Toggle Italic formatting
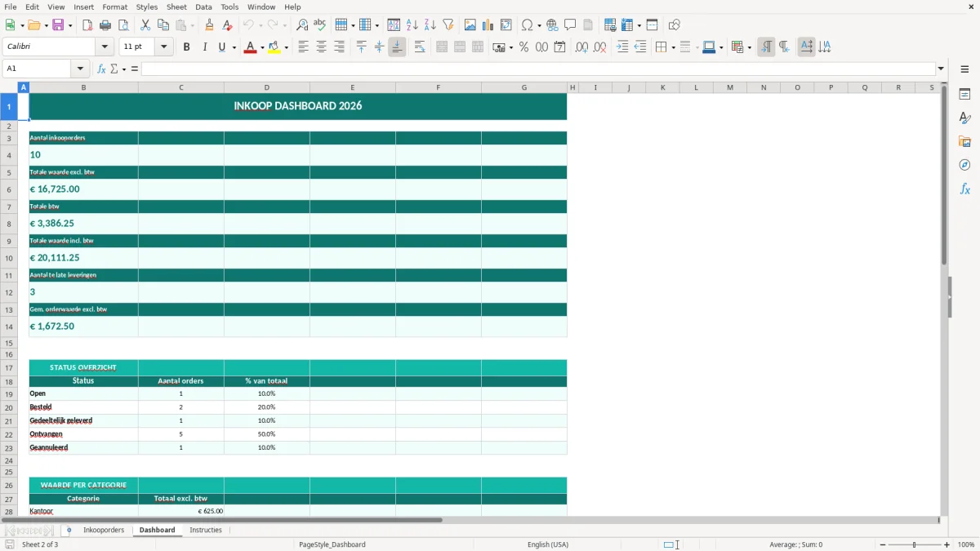This screenshot has width=980, height=551. (204, 47)
